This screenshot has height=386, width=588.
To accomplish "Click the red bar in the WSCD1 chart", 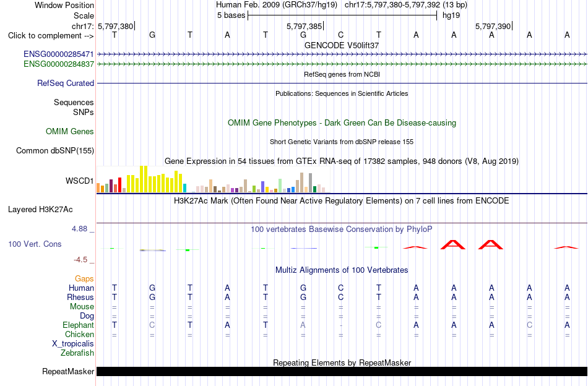I will click(119, 185).
